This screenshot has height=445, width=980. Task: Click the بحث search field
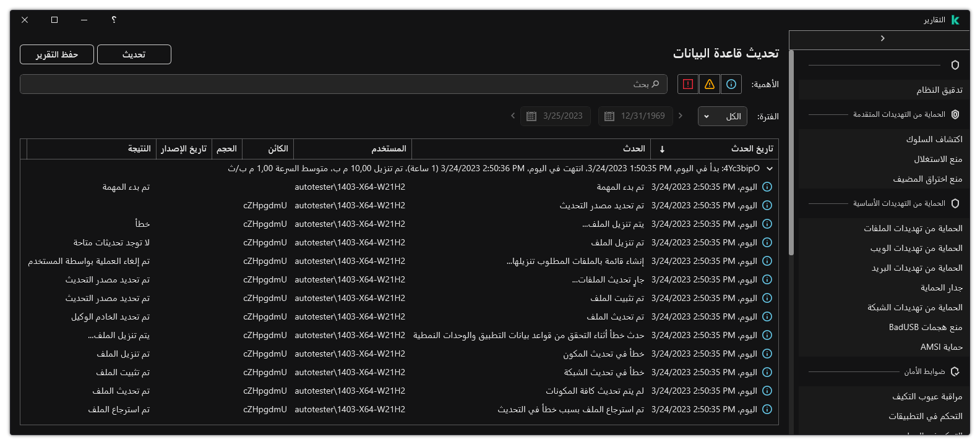343,84
